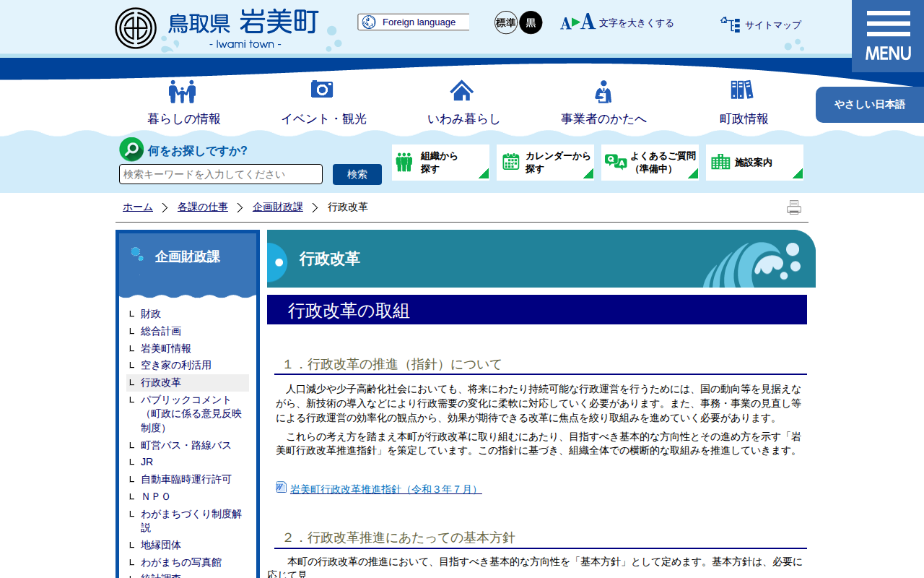The image size is (924, 578).
Task: Select 財政 in sidebar
Action: click(x=151, y=314)
